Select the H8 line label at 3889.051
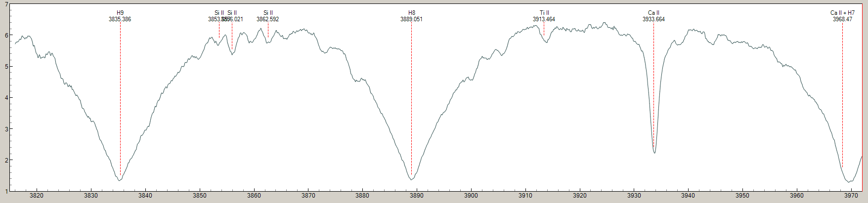The height and width of the screenshot is (203, 868). click(411, 13)
